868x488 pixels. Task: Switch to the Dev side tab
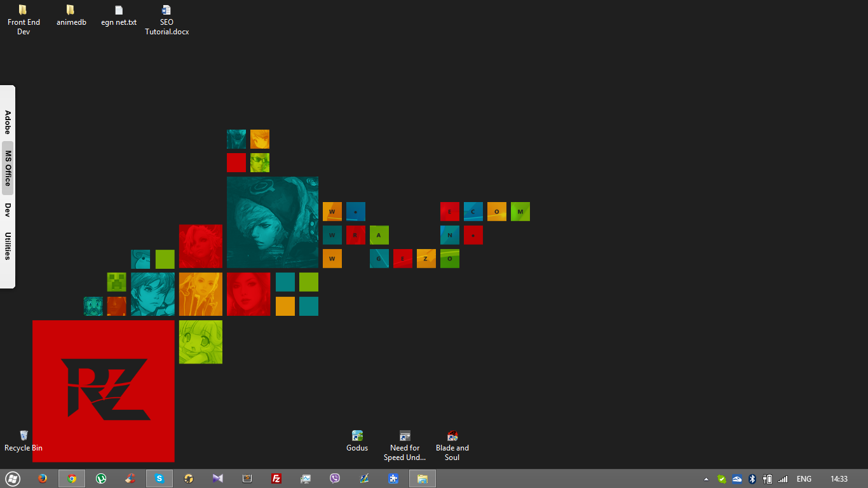tap(8, 210)
